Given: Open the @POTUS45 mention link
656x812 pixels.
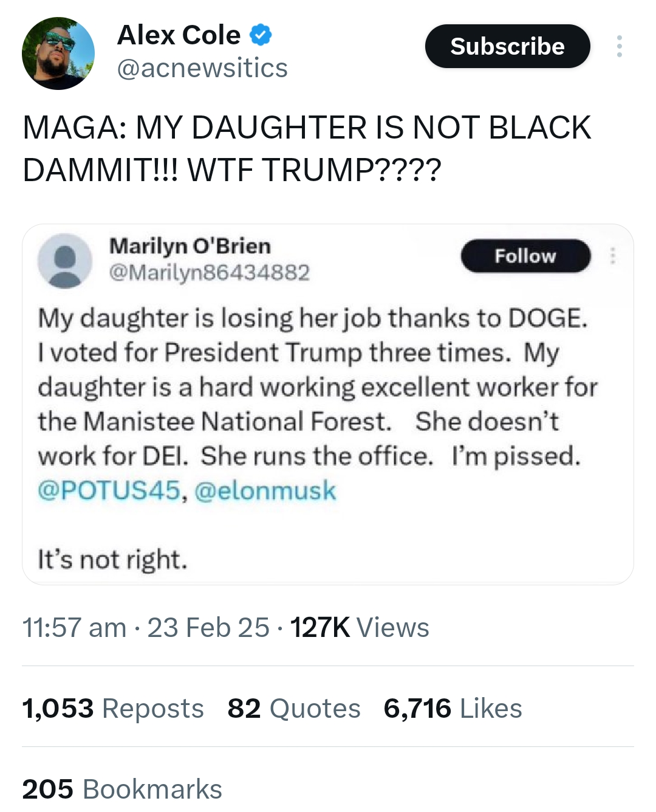Looking at the screenshot, I should pyautogui.click(x=109, y=490).
